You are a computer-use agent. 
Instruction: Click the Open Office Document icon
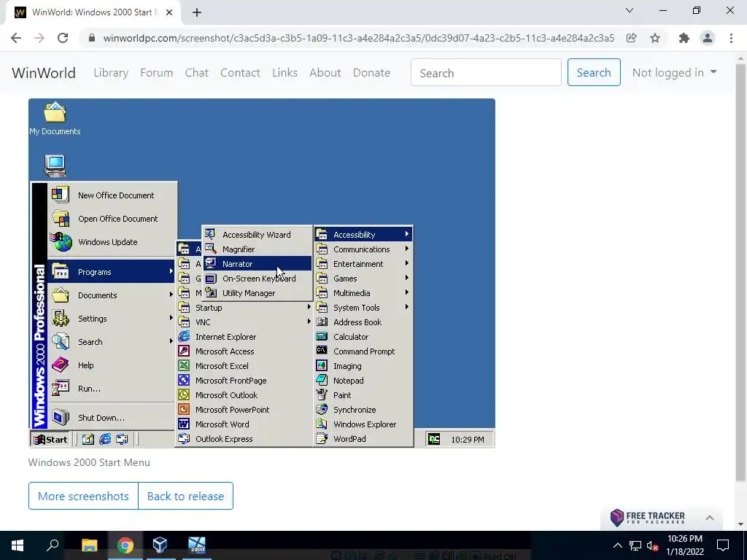[x=61, y=218]
